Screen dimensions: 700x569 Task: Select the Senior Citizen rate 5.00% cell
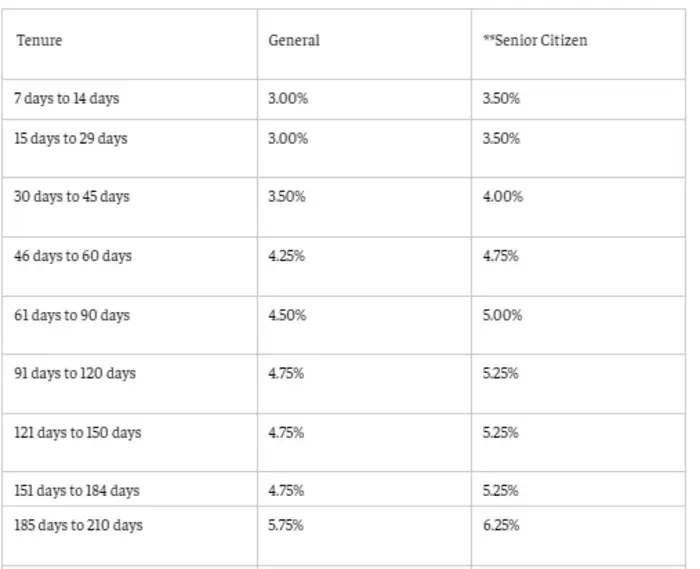pyautogui.click(x=502, y=315)
